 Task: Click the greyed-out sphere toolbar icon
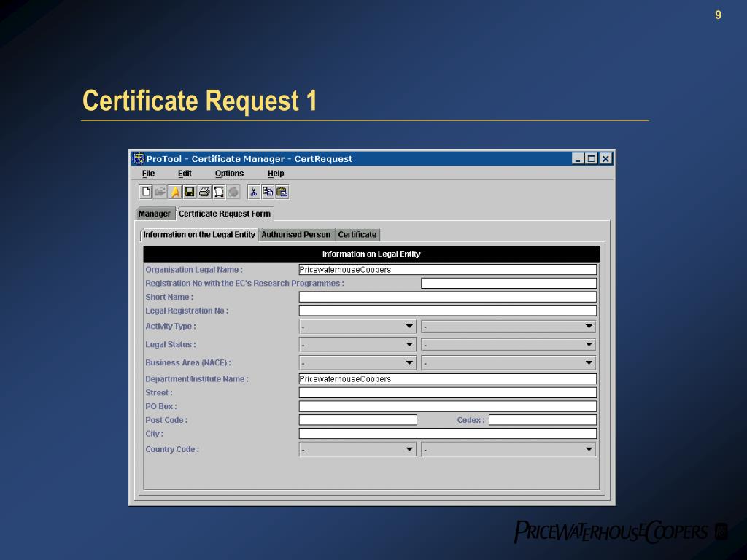(x=233, y=192)
